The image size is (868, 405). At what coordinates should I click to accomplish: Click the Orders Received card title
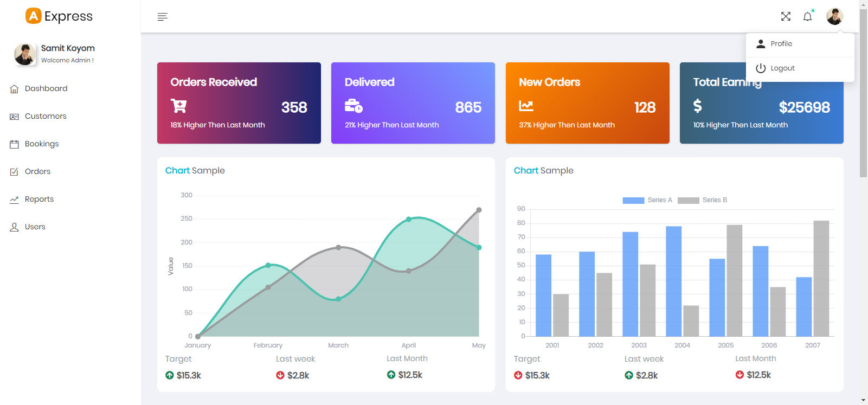(214, 82)
